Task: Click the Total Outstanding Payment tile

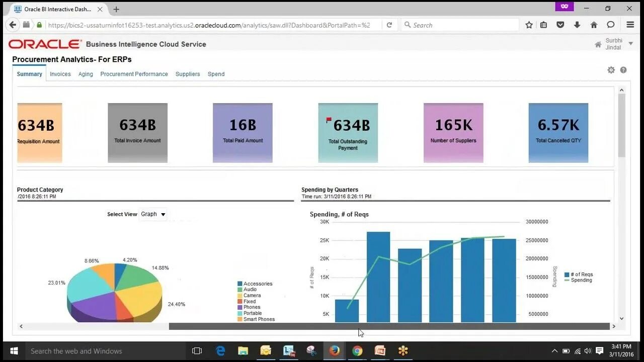Action: pos(348,133)
